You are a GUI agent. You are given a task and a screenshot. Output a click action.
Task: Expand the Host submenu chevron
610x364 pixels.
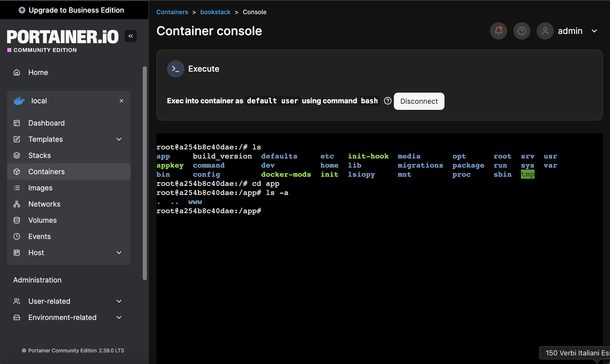pyautogui.click(x=119, y=253)
